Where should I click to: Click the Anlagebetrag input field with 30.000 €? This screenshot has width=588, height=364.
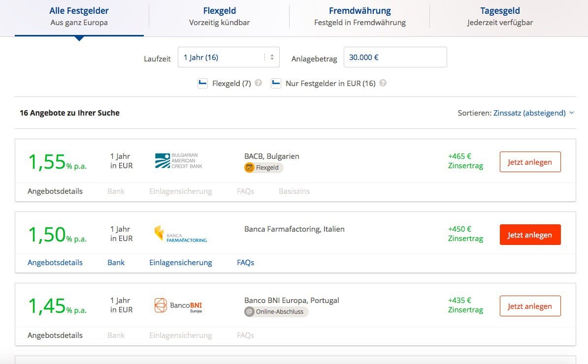pos(395,57)
